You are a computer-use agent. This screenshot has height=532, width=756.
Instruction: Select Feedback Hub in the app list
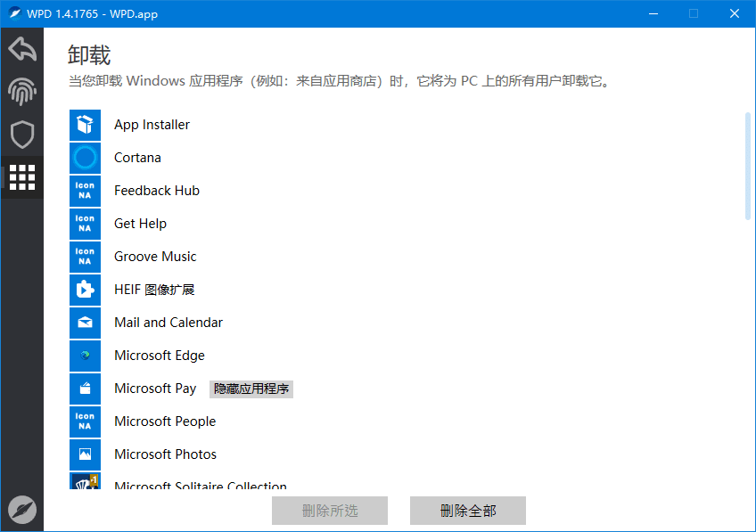156,191
